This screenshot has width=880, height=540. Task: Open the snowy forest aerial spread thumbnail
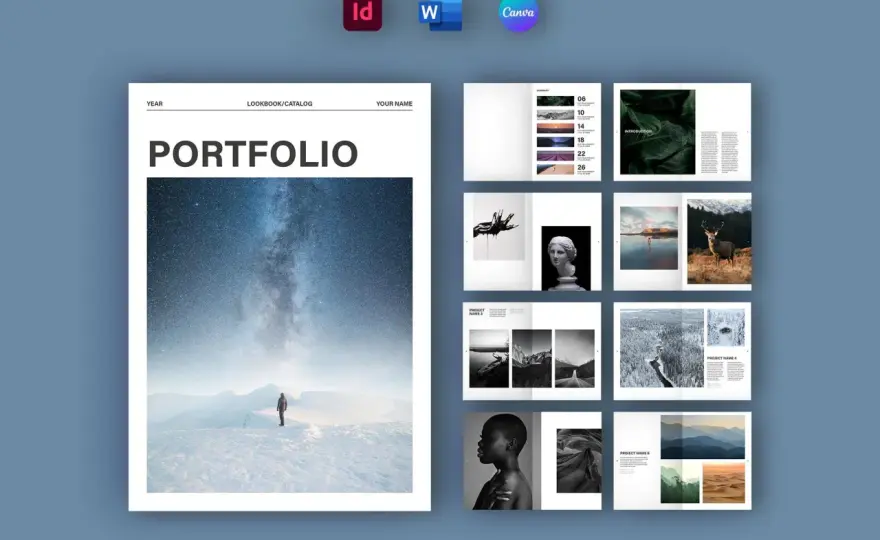point(682,351)
